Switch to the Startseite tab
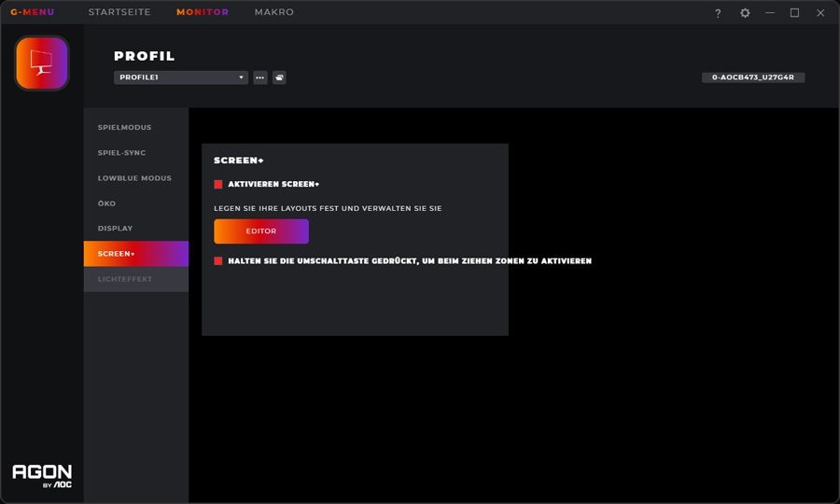Screen dimensions: 840x504 point(119,12)
